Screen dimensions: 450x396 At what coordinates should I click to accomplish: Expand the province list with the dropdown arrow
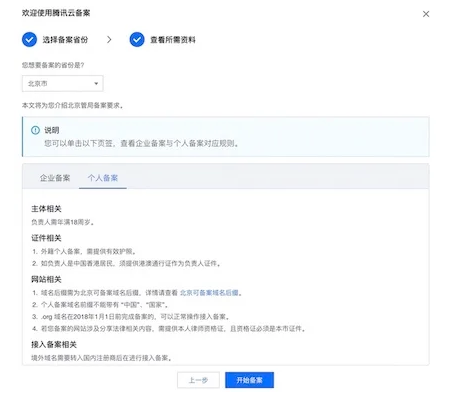(96, 84)
